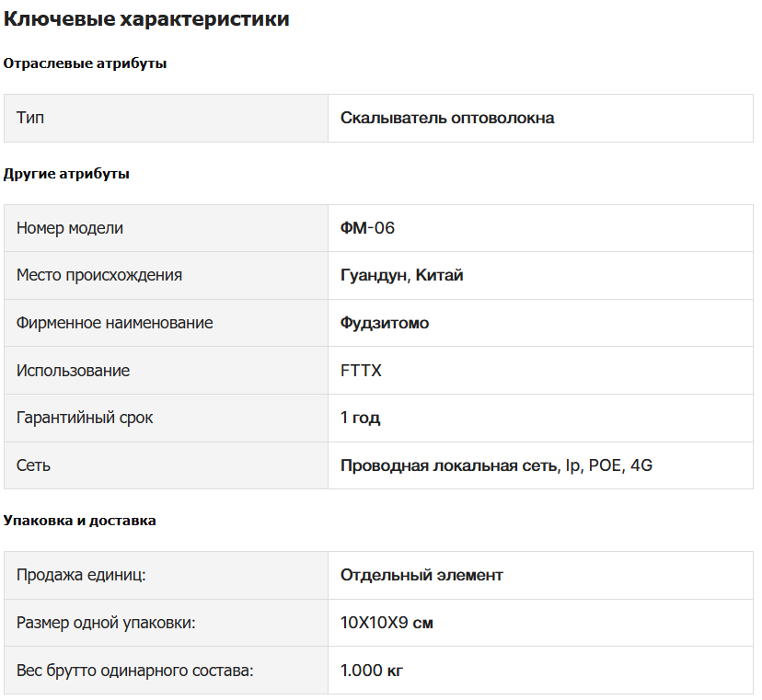Click the "Проводная локальная сеть" network value
Image resolution: width=762 pixels, height=700 pixels.
pos(449,465)
